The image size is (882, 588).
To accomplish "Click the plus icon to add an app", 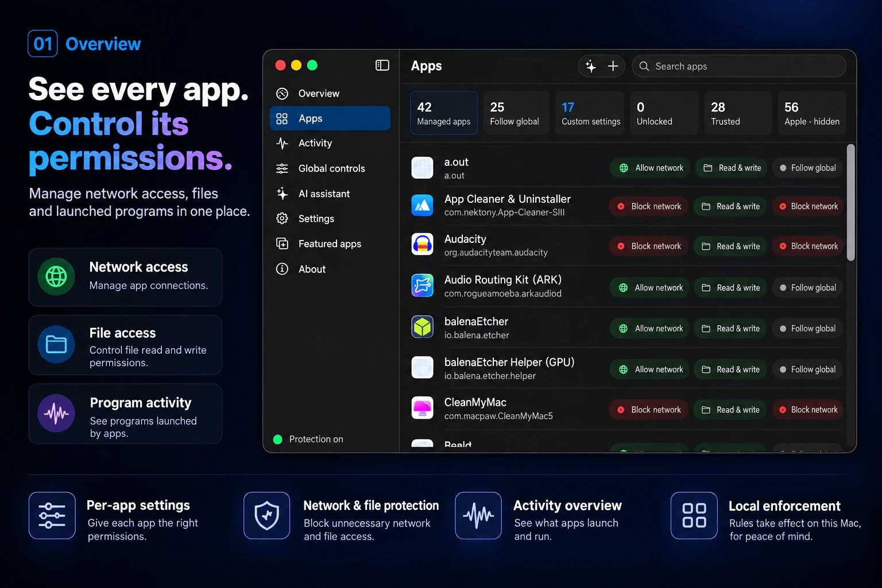I will [613, 66].
